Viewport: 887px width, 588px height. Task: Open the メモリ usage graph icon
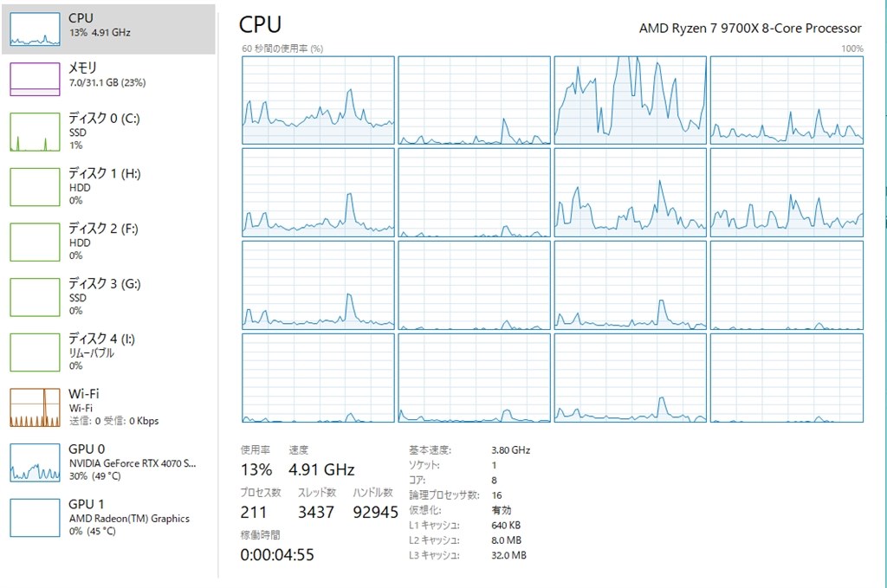35,79
